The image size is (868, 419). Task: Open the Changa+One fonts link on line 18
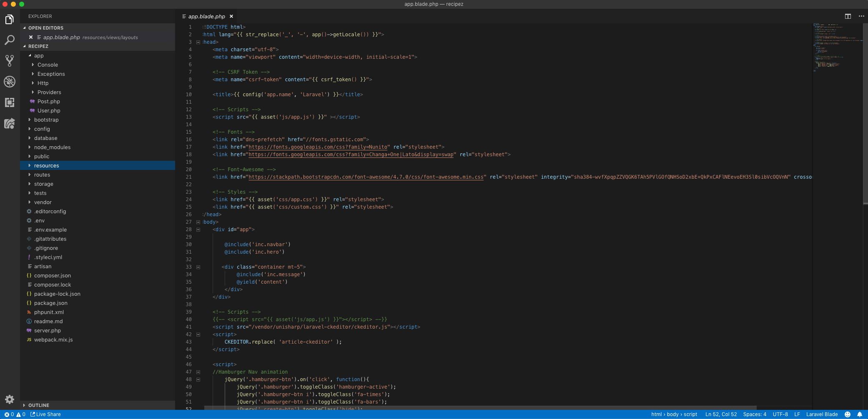(351, 155)
